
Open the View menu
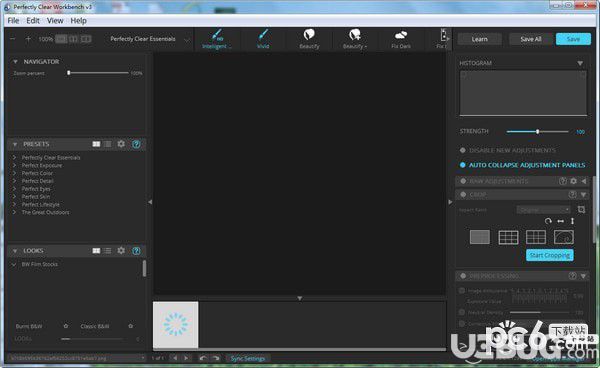click(x=55, y=21)
